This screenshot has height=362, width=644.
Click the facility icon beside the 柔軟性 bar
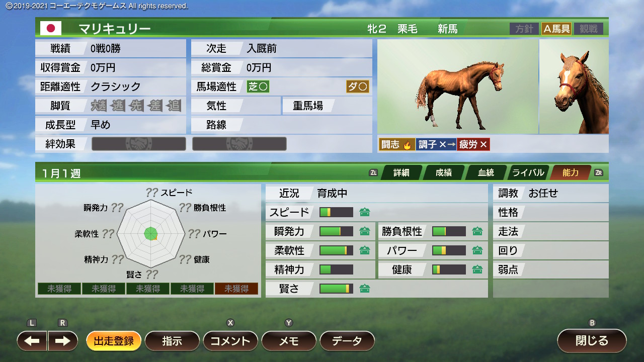pos(365,250)
